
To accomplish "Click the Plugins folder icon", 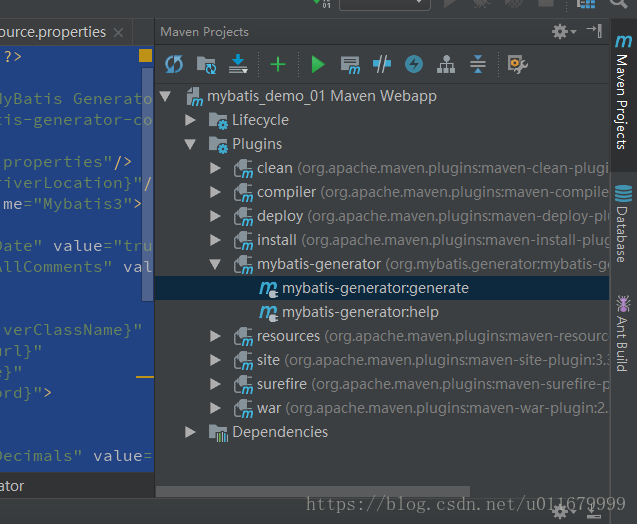I will pos(218,145).
